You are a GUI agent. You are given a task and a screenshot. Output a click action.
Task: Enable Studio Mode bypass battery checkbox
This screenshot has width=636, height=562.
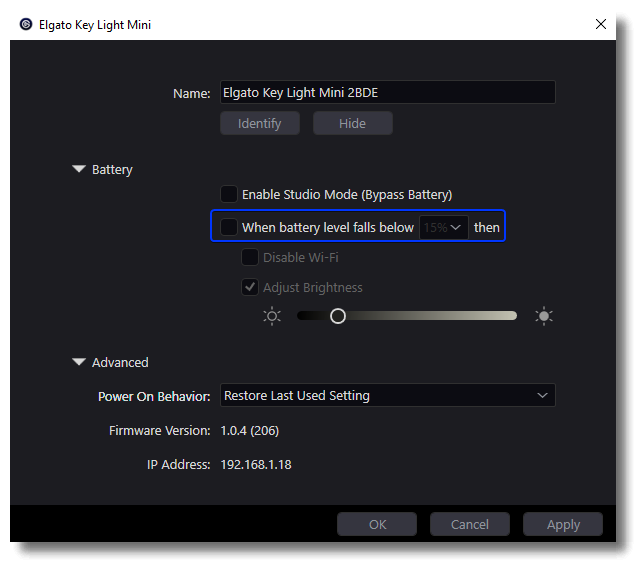pos(229,194)
